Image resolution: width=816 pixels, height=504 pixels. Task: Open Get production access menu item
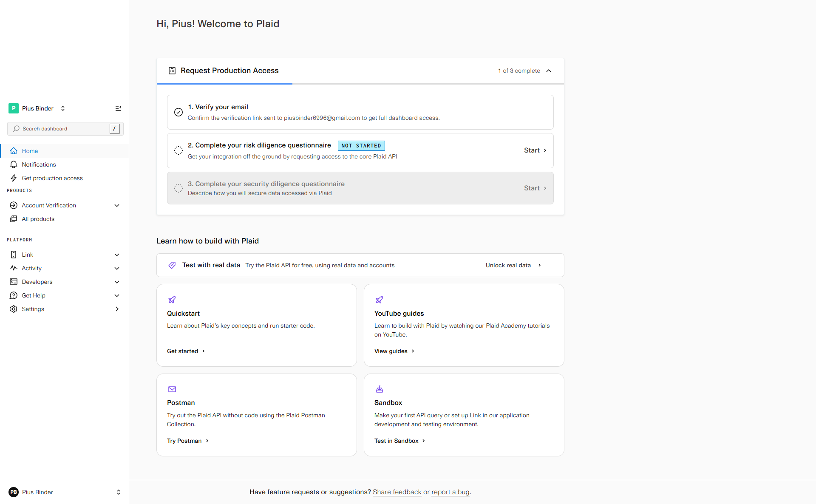(65, 178)
